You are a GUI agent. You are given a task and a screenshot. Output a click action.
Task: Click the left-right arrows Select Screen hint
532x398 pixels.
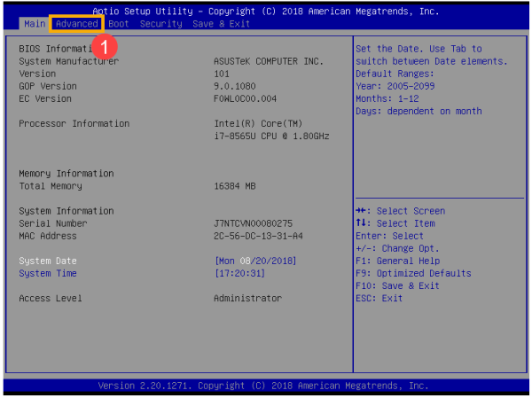coord(401,211)
